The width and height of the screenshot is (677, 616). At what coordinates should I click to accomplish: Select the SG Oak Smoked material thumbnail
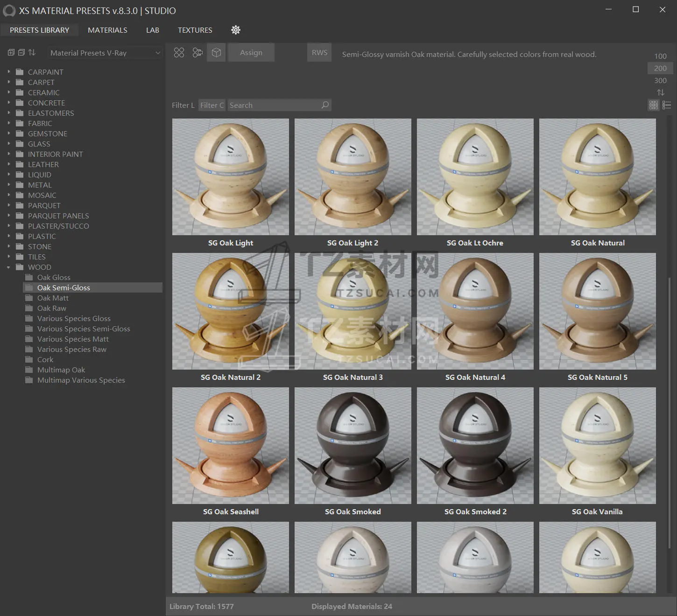(353, 446)
